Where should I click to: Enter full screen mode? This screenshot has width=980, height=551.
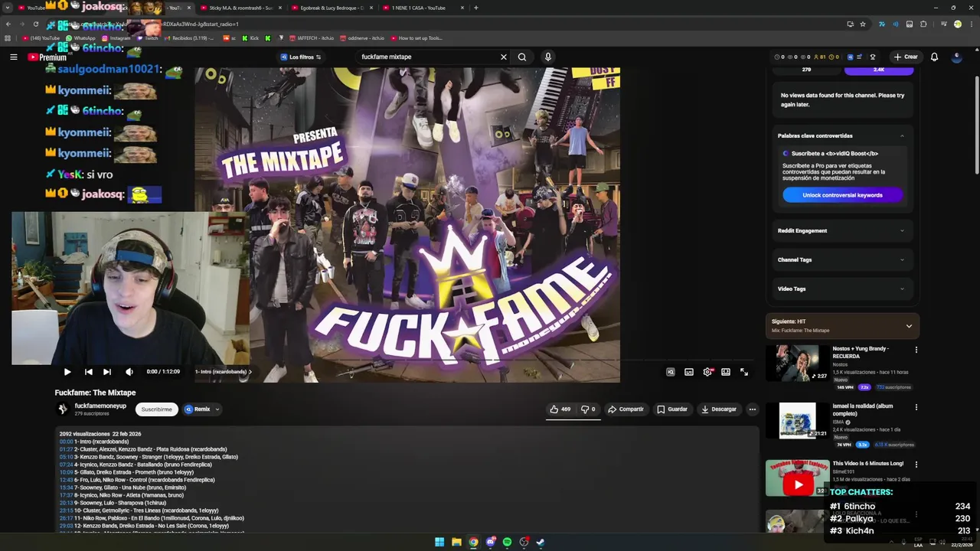click(x=744, y=372)
